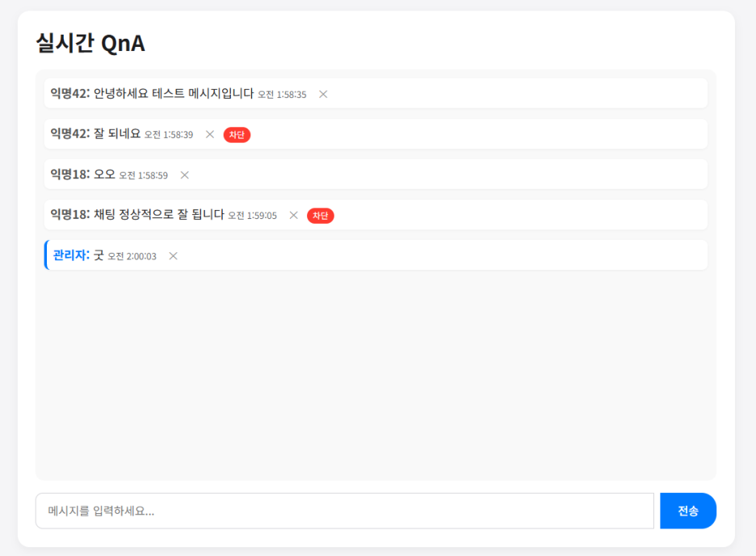
Task: Click the '채팅 정상적으로 잘 됩니다' message text
Action: (x=159, y=214)
